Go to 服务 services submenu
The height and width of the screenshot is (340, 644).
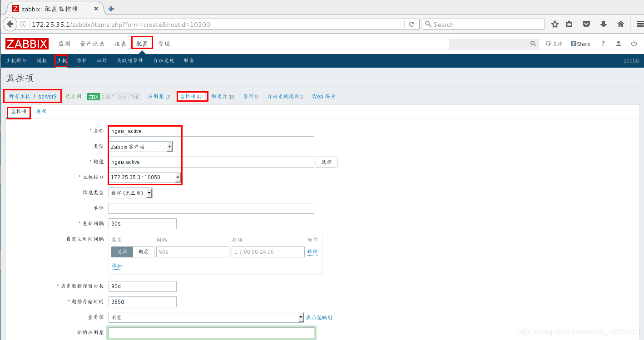pyautogui.click(x=189, y=60)
